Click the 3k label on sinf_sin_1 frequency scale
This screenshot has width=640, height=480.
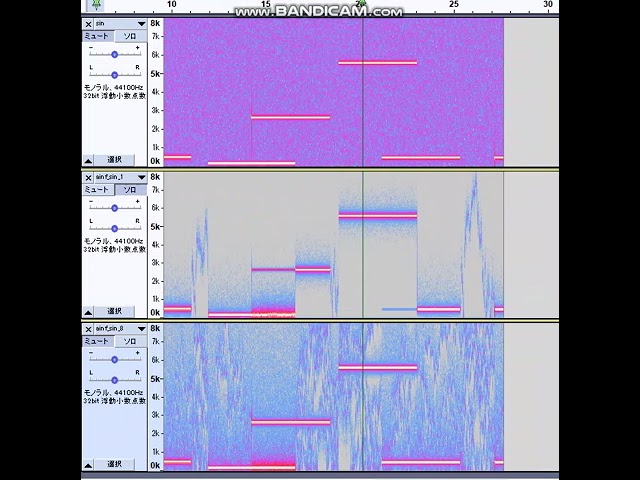[x=155, y=263]
